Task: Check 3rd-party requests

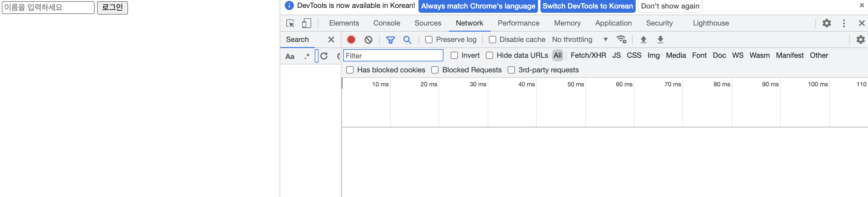Action: [x=511, y=70]
